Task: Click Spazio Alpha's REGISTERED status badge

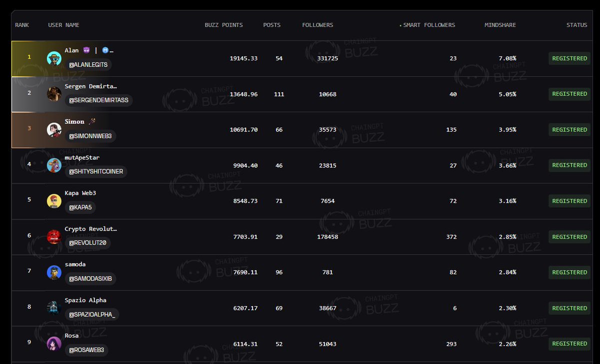Action: [x=569, y=308]
